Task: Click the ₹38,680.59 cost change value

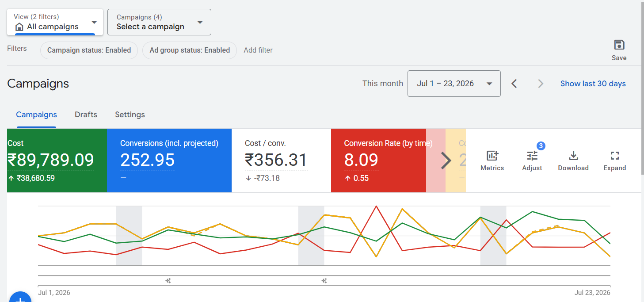Action: (36, 178)
